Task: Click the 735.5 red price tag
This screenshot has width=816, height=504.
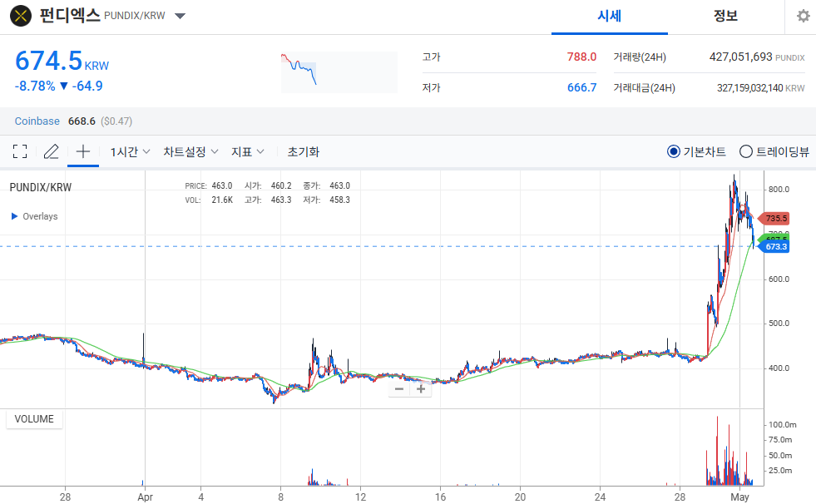Action: coord(774,219)
